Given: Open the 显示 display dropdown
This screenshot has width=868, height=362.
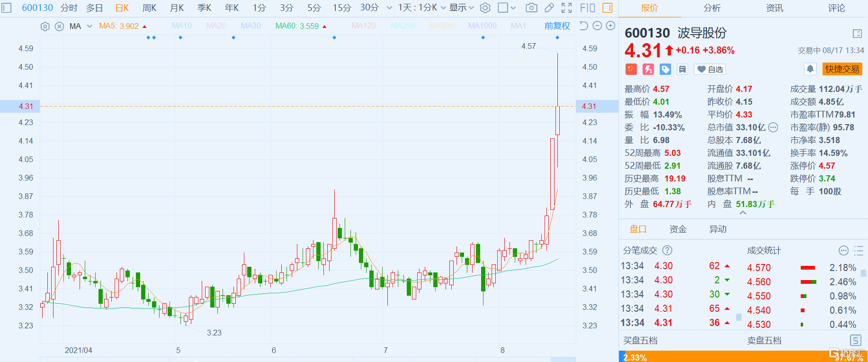Looking at the screenshot, I should [x=461, y=8].
